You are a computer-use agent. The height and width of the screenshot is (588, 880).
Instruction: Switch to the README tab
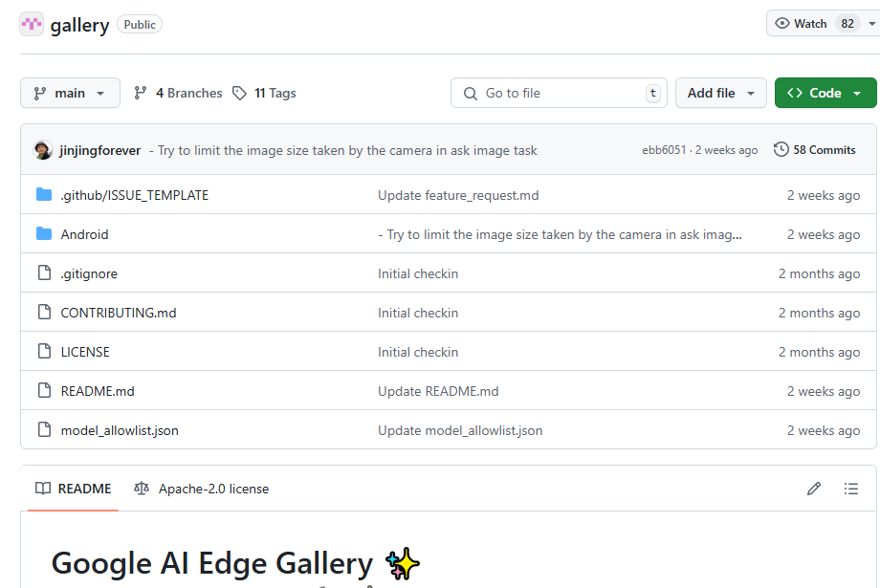pos(74,489)
